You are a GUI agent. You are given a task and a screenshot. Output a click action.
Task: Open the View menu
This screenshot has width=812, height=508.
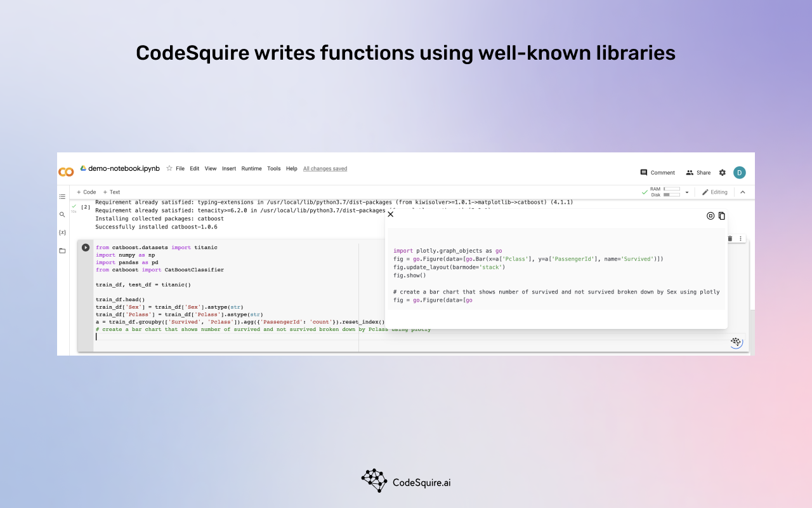coord(211,169)
